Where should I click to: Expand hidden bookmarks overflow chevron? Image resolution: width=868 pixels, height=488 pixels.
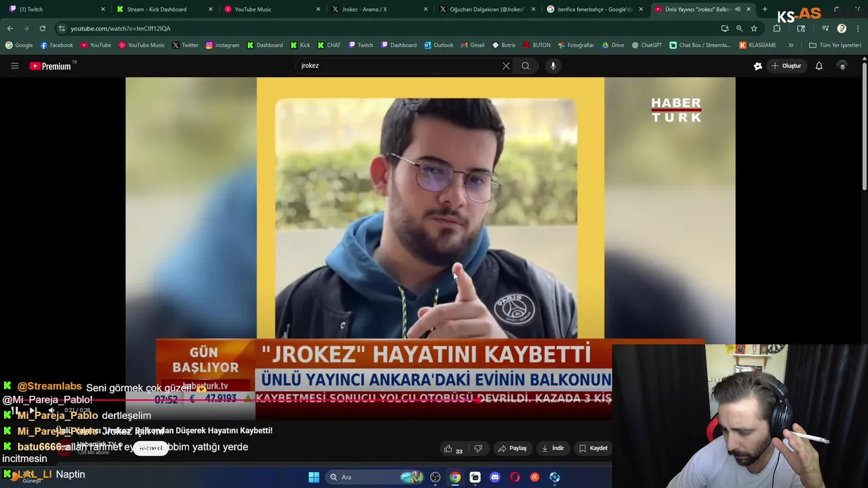791,45
